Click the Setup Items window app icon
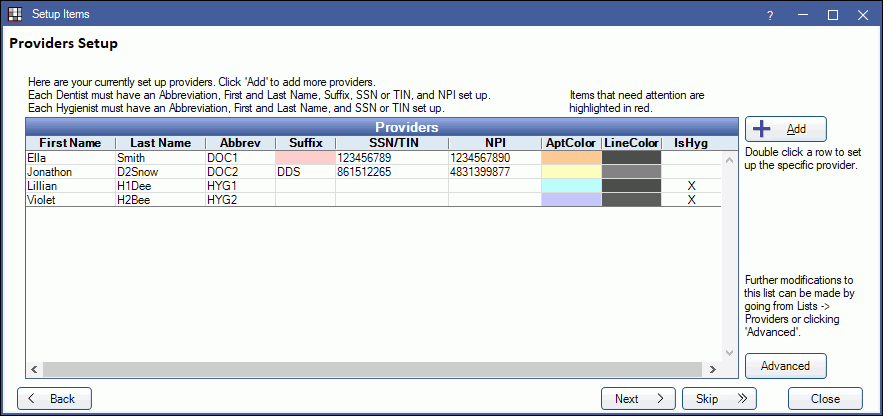The image size is (886, 419). [x=14, y=15]
